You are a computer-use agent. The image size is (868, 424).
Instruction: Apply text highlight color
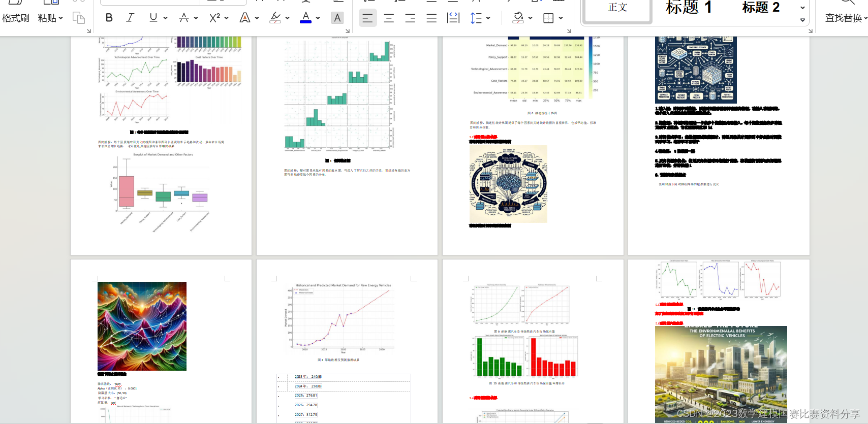(275, 18)
